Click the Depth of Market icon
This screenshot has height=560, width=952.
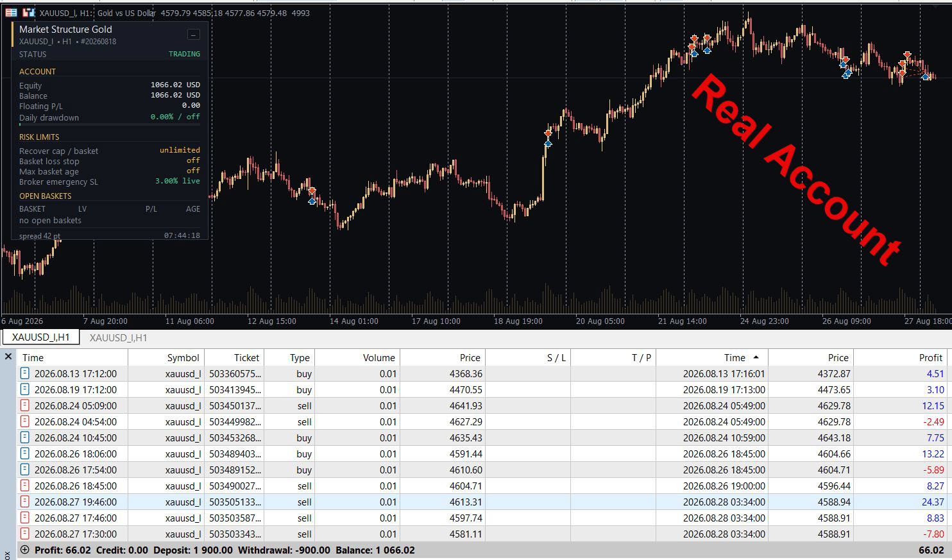11,13
